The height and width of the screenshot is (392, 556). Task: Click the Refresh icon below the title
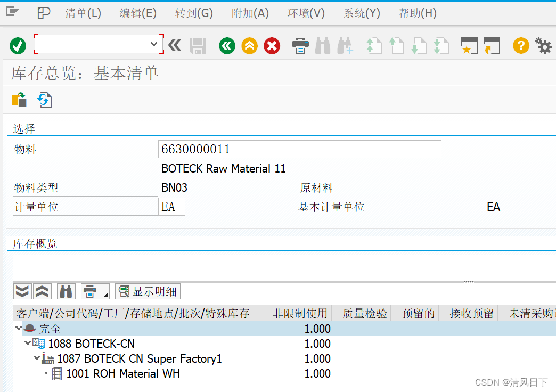44,100
